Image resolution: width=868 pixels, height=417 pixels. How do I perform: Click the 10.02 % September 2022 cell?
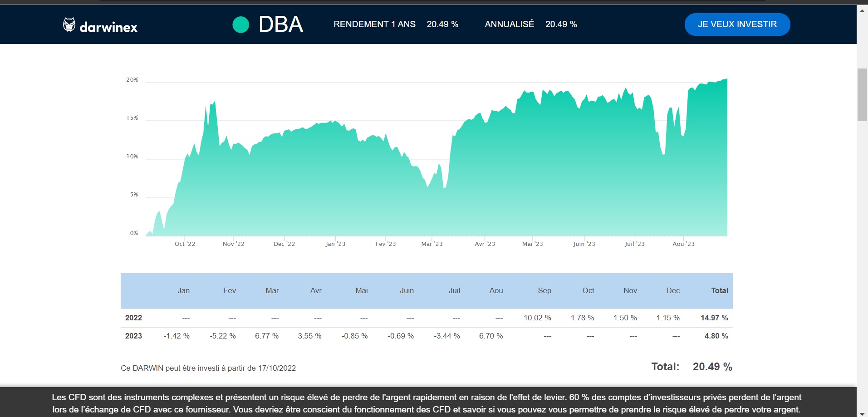pos(537,318)
